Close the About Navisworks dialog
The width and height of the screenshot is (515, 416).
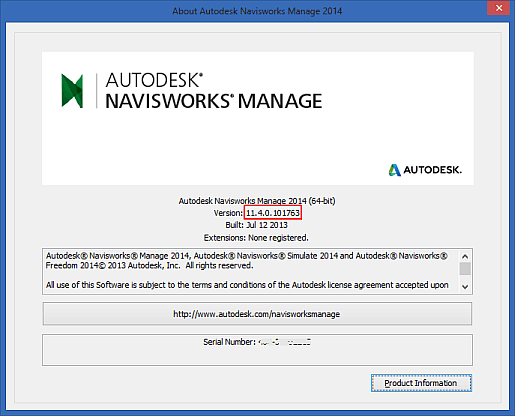[498, 8]
